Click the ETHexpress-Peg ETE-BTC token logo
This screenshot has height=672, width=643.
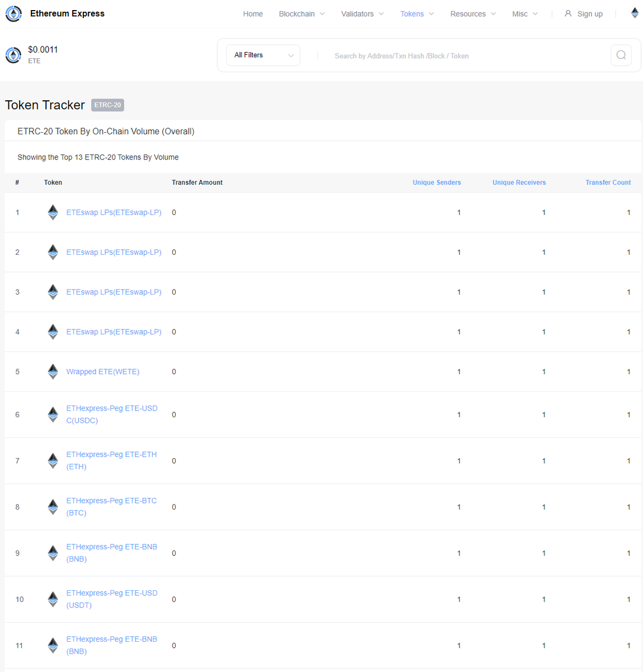click(53, 507)
